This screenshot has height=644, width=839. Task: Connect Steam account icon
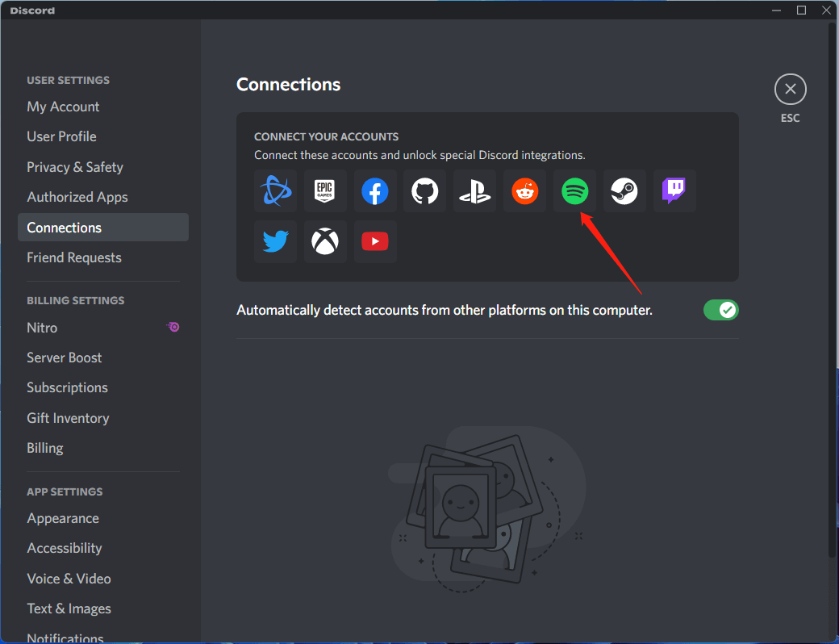624,191
